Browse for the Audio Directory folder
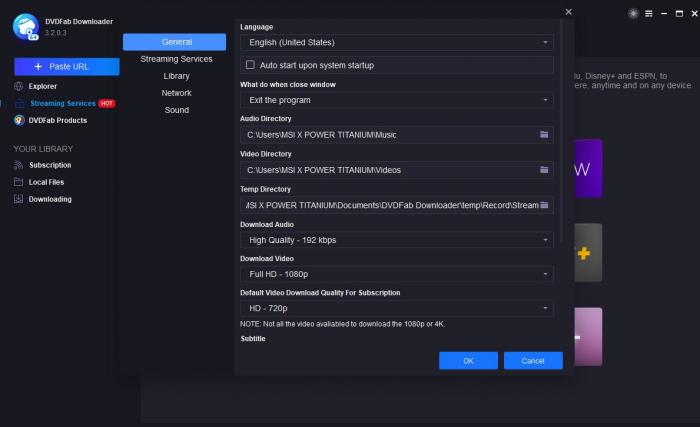Screen dimensions: 700x427 point(544,134)
